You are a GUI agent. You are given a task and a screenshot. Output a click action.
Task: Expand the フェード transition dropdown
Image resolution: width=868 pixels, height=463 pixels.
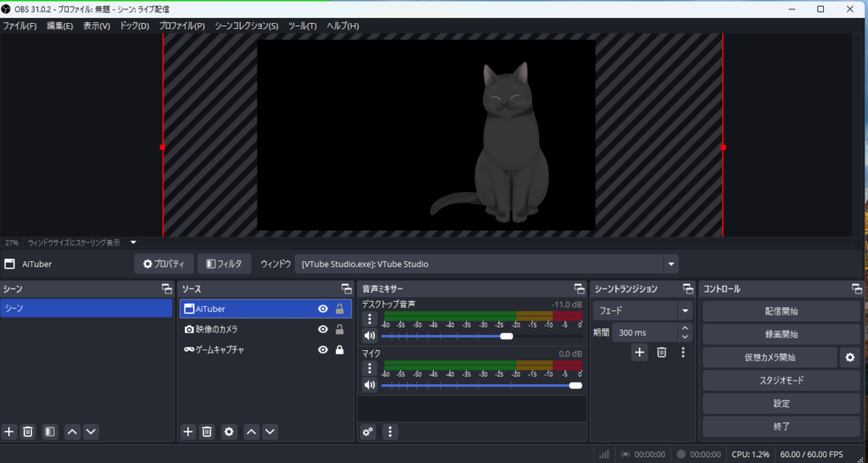click(685, 311)
